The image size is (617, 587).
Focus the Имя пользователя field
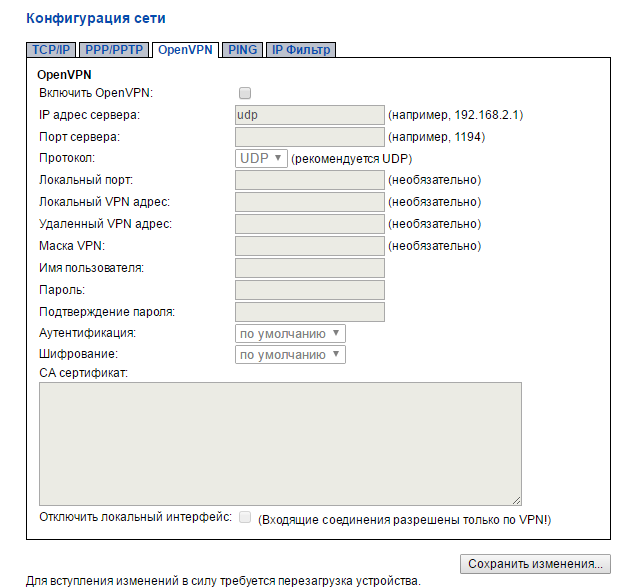[x=310, y=268]
